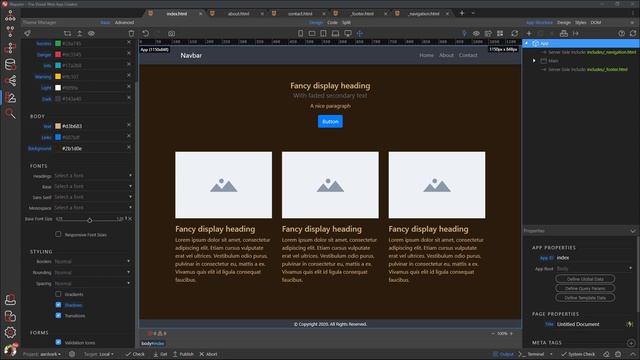This screenshot has height=360, width=640.
Task: Click the Warning yellow color swatch
Action: [x=58, y=76]
